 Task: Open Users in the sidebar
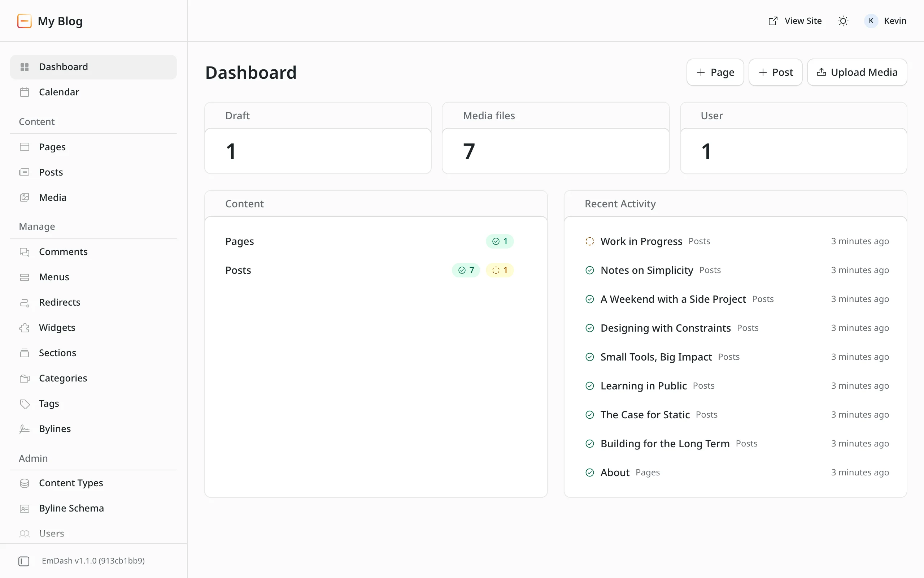(x=93, y=534)
